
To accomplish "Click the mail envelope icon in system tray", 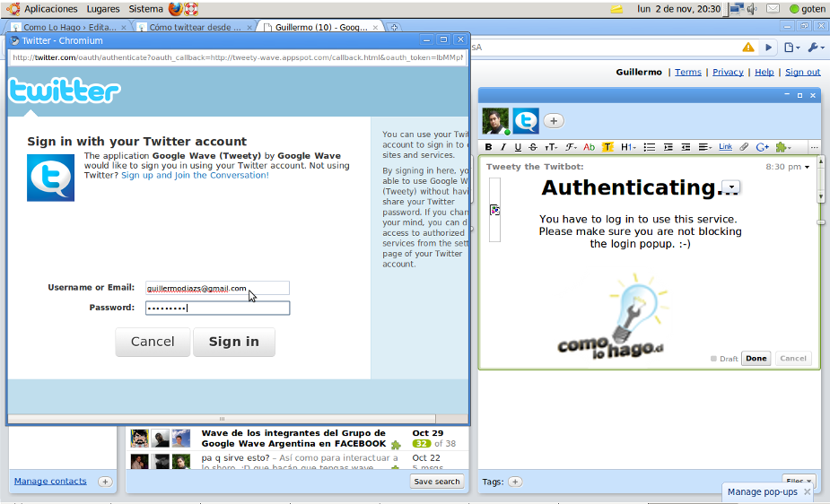I will coord(773,8).
